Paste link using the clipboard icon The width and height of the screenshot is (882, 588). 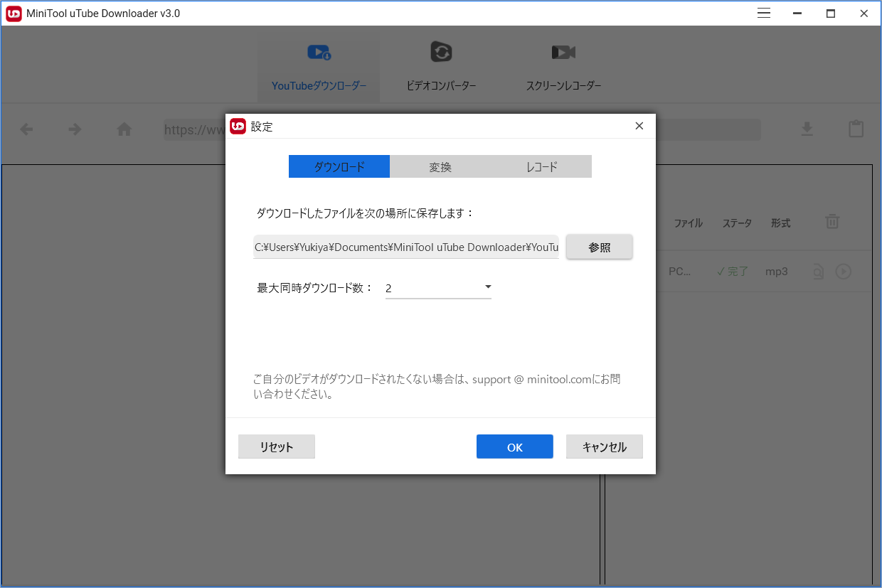(856, 129)
